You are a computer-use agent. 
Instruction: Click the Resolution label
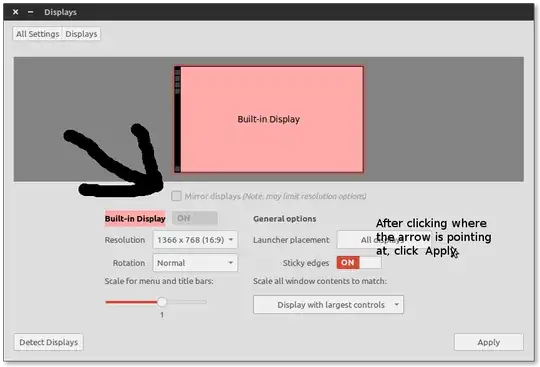pos(125,240)
